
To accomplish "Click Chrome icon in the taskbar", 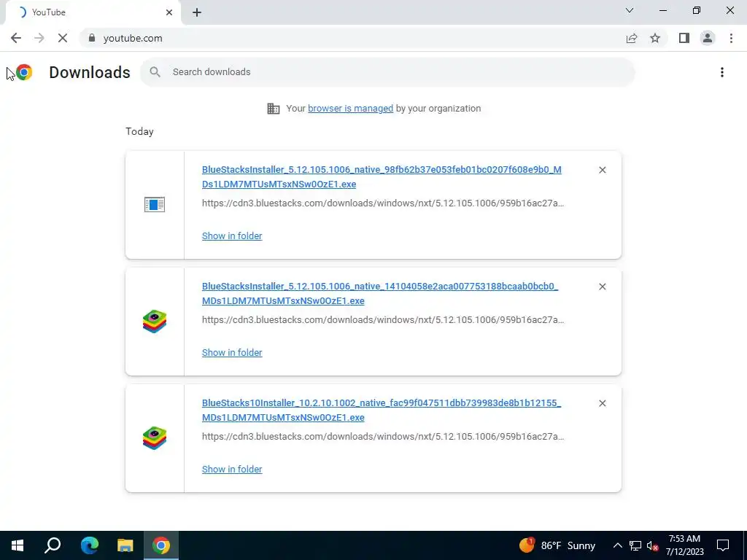I will [x=161, y=545].
